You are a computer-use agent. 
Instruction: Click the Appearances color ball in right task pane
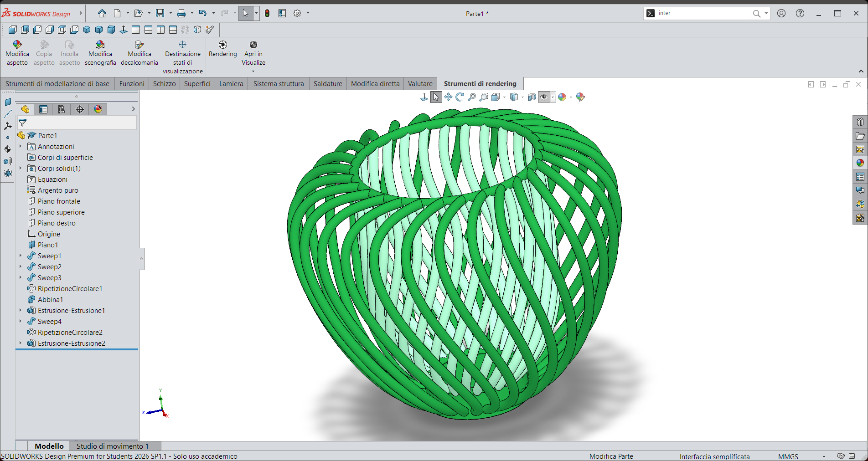coord(860,163)
